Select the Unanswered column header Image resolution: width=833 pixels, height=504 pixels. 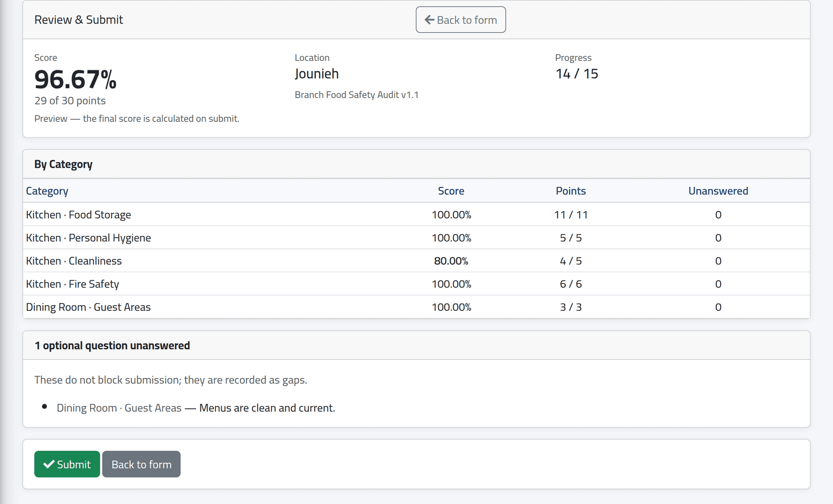718,191
